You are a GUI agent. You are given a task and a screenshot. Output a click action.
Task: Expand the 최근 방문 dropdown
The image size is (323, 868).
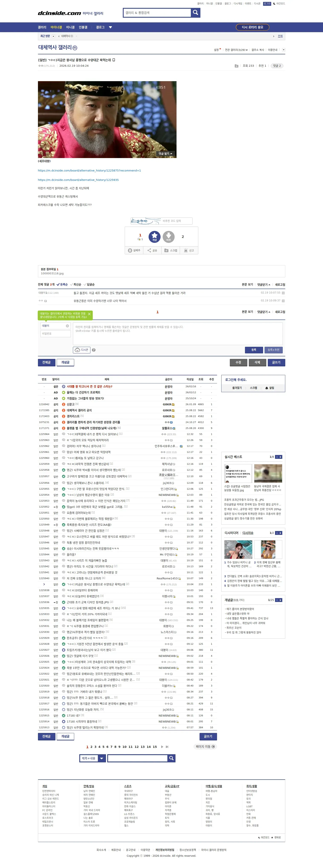[x=53, y=36]
